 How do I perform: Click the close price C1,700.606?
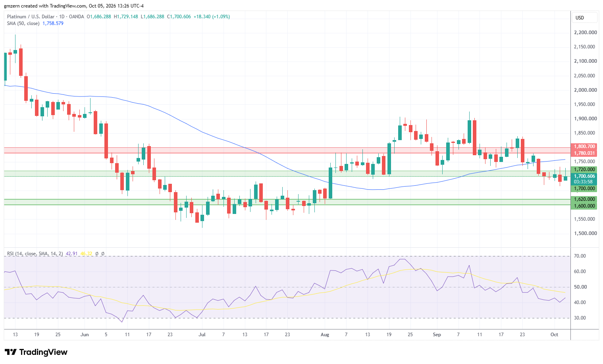(x=179, y=17)
